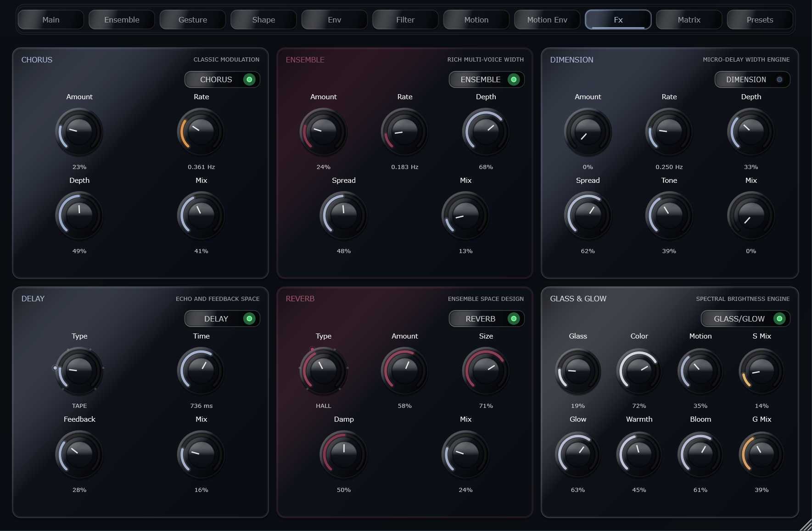Click the Dimension Depth knob
The height and width of the screenshot is (531, 812).
(x=751, y=132)
